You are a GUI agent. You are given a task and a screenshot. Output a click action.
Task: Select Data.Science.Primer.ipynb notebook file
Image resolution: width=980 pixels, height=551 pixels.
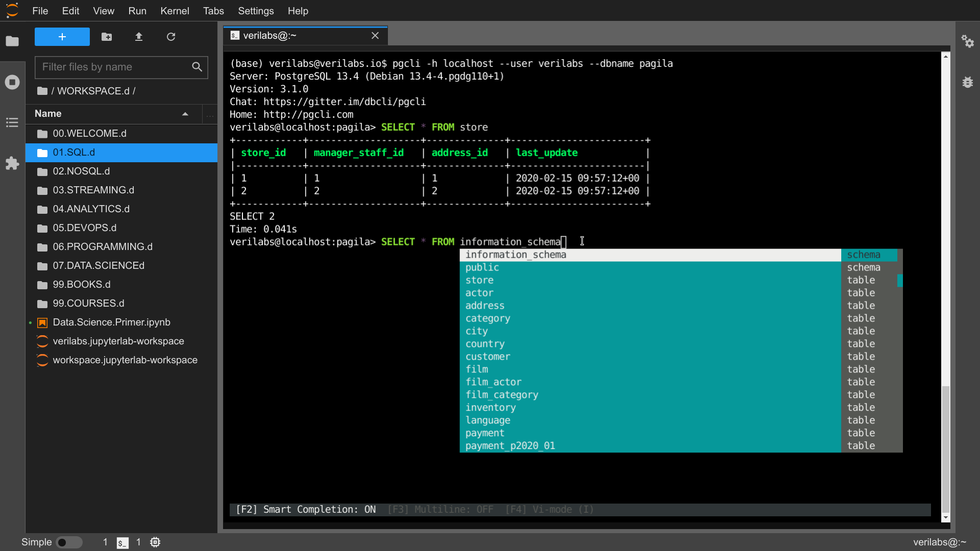pos(121,322)
